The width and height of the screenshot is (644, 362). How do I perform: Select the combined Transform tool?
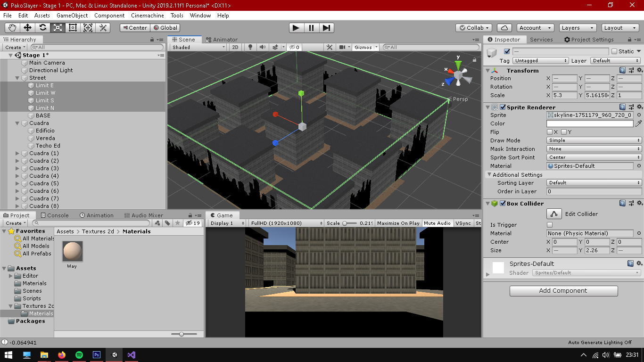click(88, 28)
